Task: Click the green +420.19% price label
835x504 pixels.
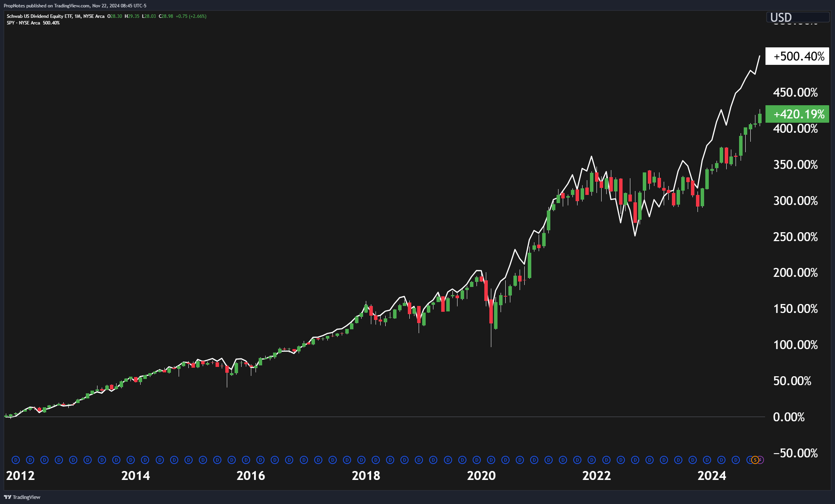Action: [x=797, y=114]
